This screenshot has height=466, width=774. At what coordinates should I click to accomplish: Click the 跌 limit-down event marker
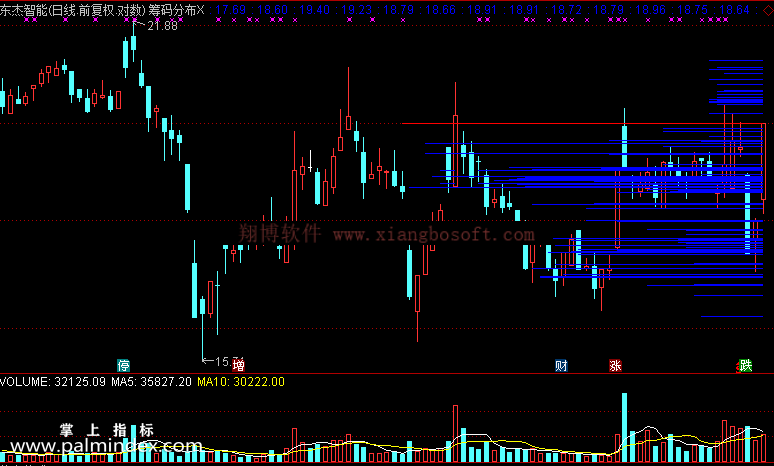pos(745,365)
